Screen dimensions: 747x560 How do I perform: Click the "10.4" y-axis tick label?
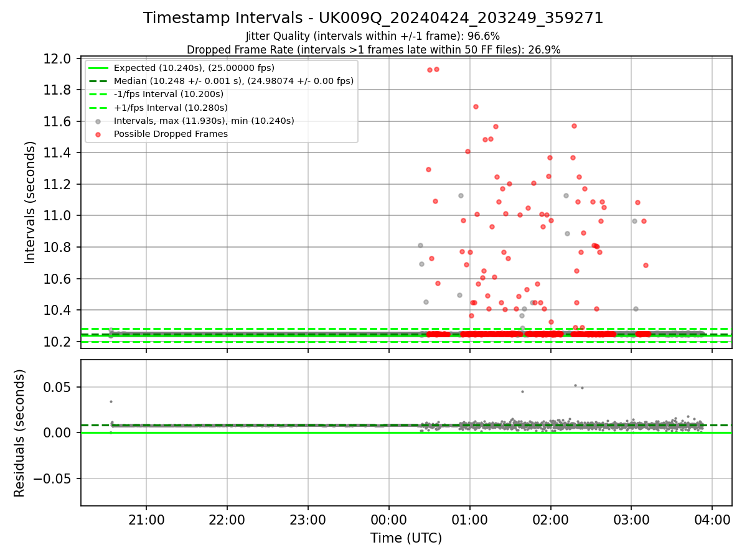click(x=59, y=310)
